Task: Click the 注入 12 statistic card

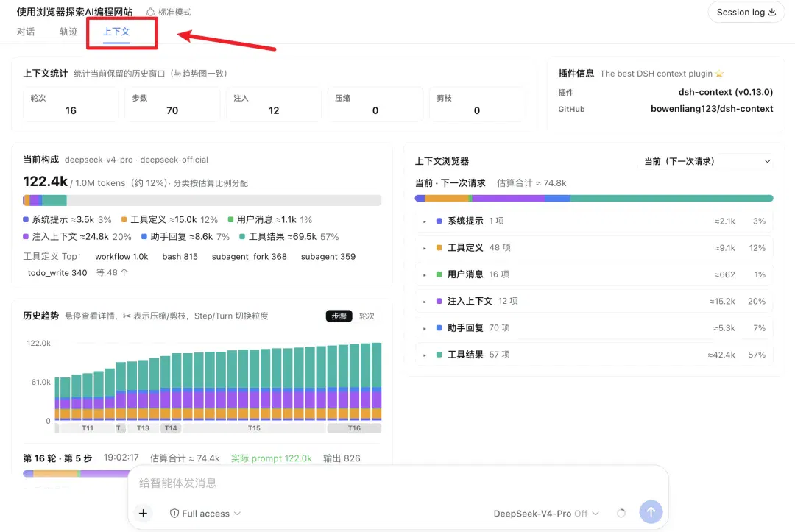Action: click(274, 104)
